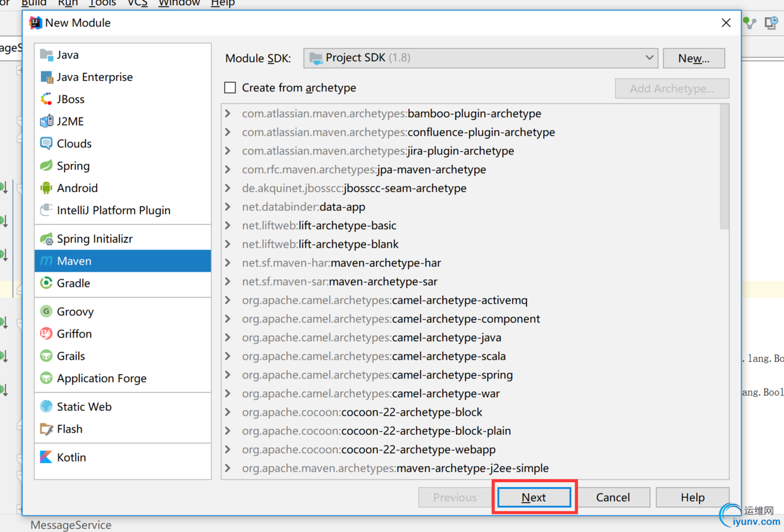Close the New Module dialog
784x532 pixels.
tap(726, 23)
